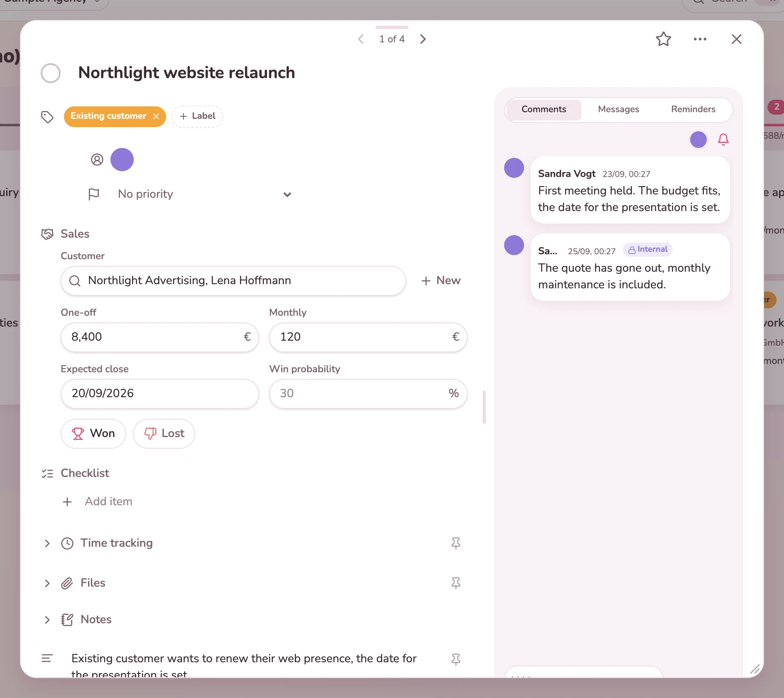Click the follower avatar beside the bell
This screenshot has width=784, height=698.
pyautogui.click(x=698, y=140)
